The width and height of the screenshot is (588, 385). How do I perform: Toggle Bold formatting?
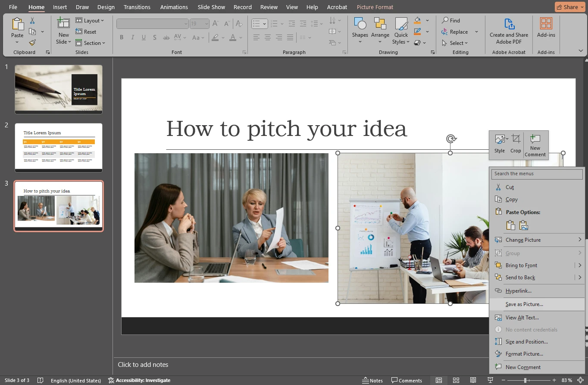[122, 38]
